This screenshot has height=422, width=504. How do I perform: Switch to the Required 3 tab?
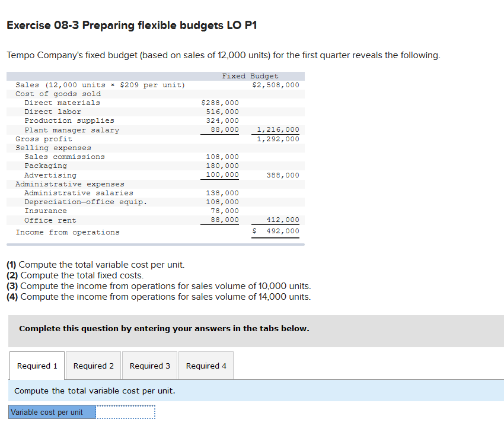coord(149,366)
